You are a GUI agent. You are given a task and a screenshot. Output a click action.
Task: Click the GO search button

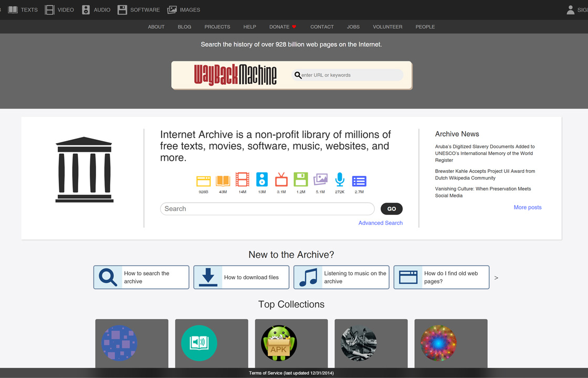click(x=392, y=209)
